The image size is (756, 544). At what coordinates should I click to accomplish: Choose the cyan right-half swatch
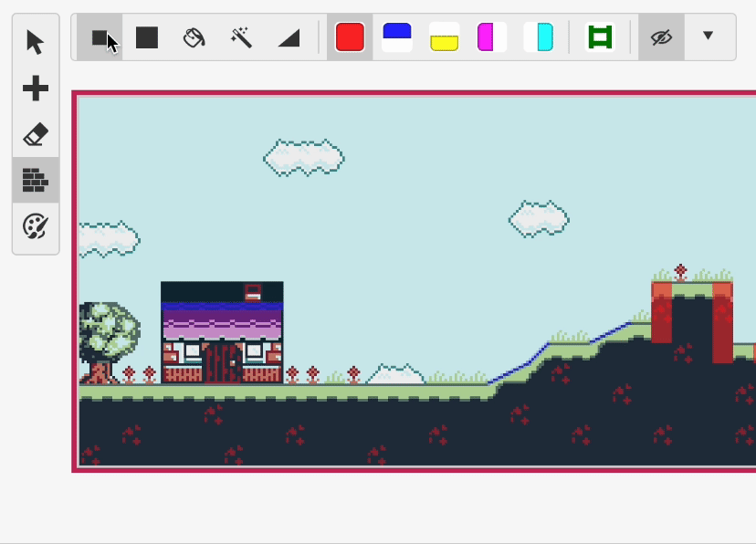click(x=539, y=37)
